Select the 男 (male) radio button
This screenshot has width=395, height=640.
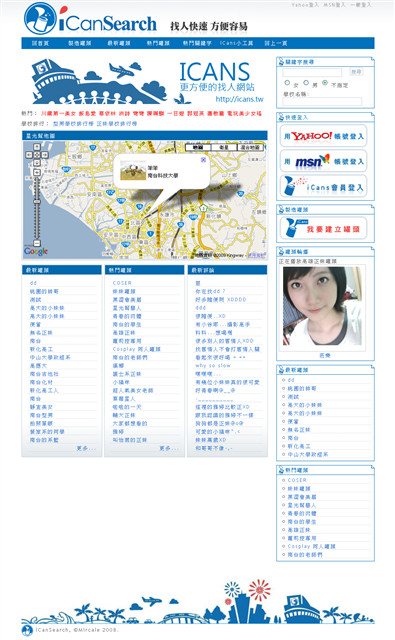[306, 82]
